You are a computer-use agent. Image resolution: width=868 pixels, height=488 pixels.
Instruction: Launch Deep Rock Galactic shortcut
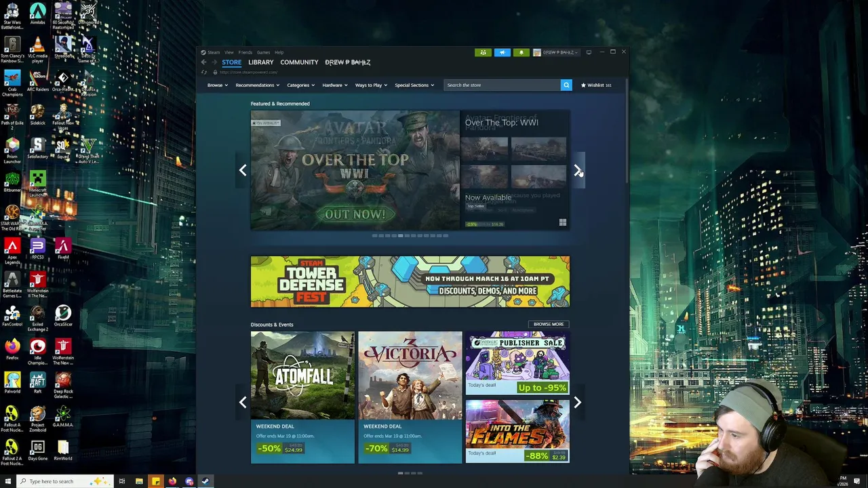[x=63, y=385]
